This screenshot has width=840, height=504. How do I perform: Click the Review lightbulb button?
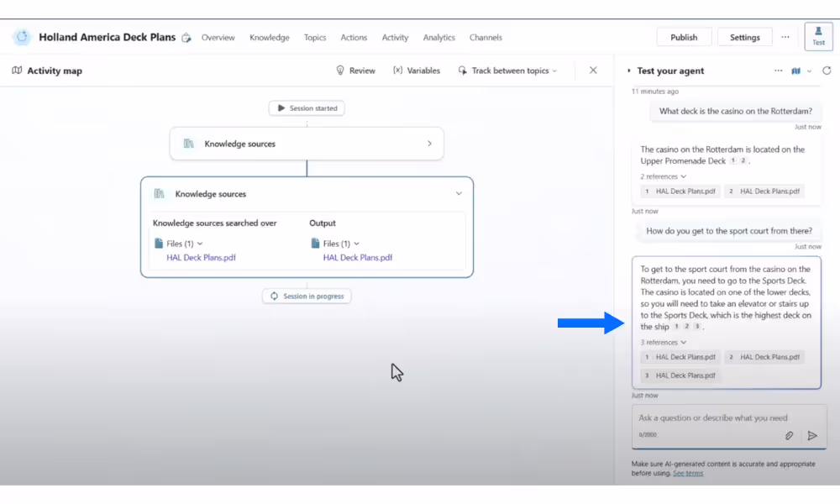[x=355, y=71]
